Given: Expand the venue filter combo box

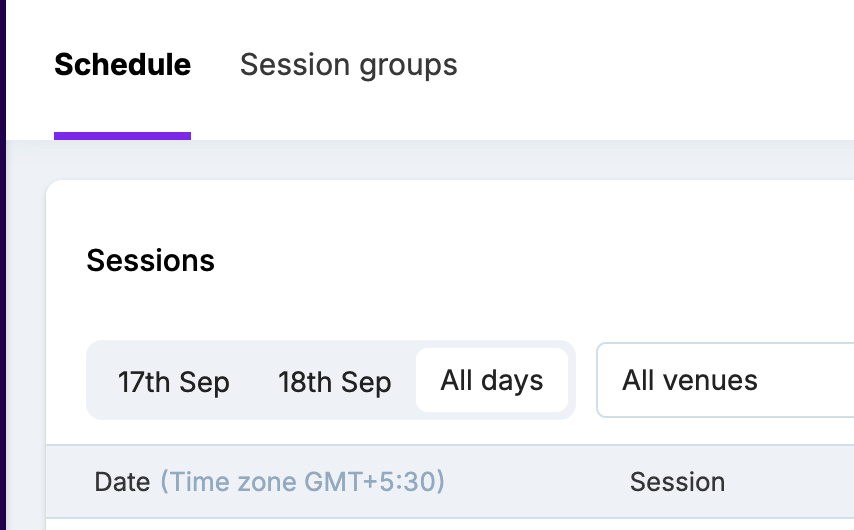Looking at the screenshot, I should tap(725, 380).
